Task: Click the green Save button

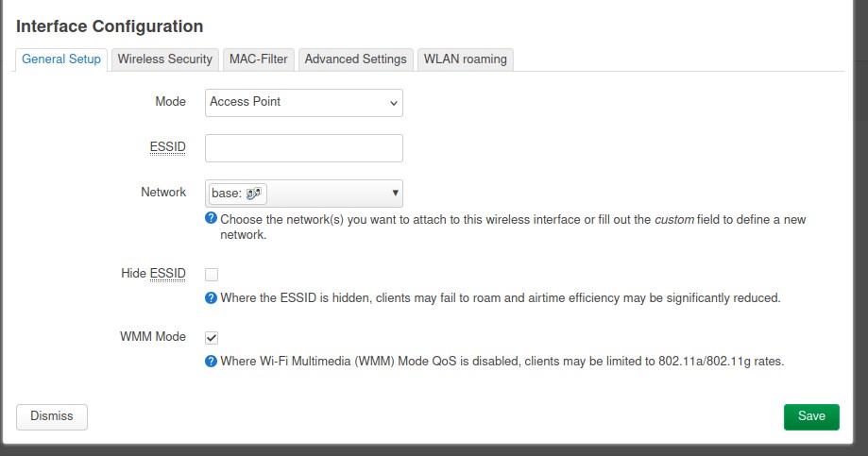Action: coord(811,416)
